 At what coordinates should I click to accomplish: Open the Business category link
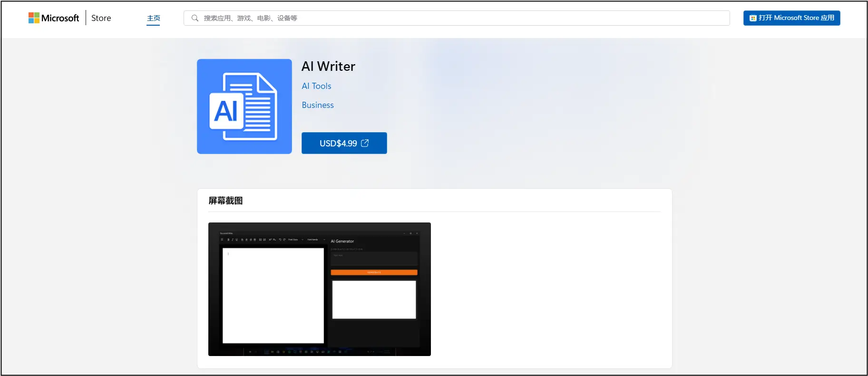318,105
